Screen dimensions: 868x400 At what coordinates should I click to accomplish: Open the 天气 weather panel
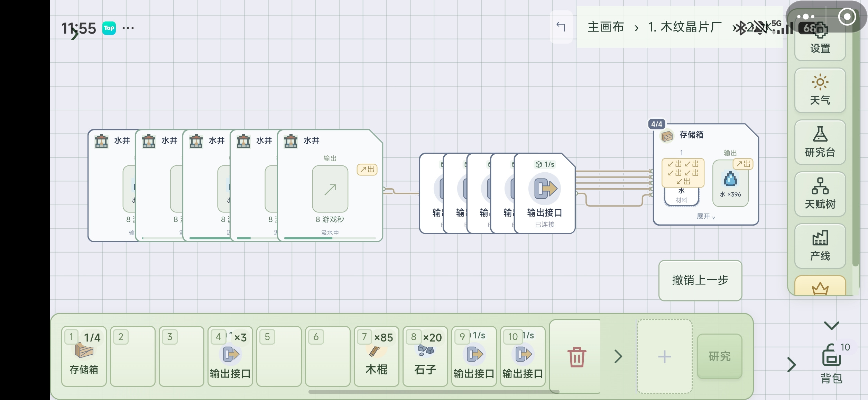point(820,90)
